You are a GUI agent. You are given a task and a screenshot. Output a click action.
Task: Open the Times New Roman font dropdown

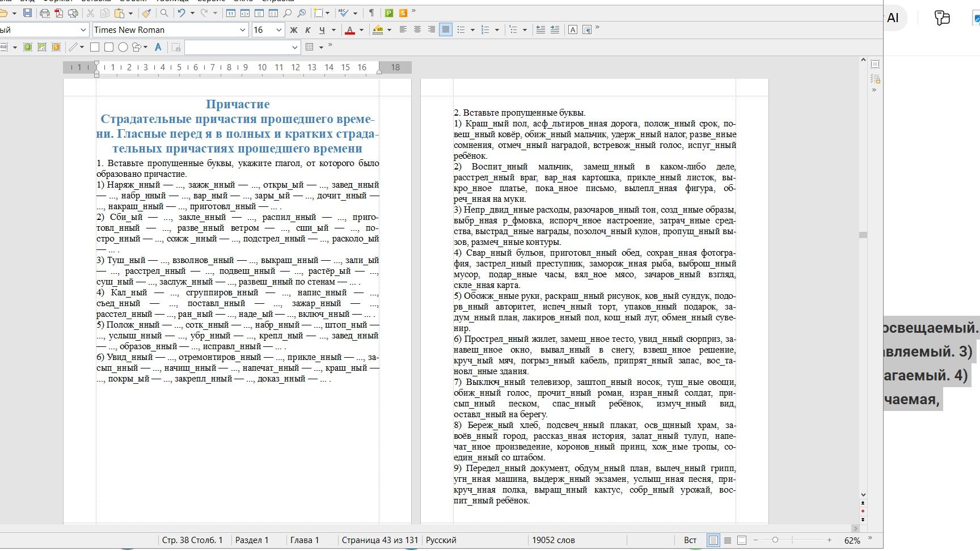pyautogui.click(x=243, y=29)
